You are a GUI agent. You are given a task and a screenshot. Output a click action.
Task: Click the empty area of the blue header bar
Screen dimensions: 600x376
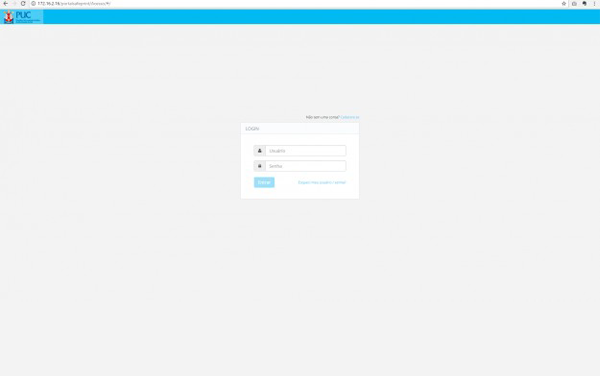click(321, 17)
